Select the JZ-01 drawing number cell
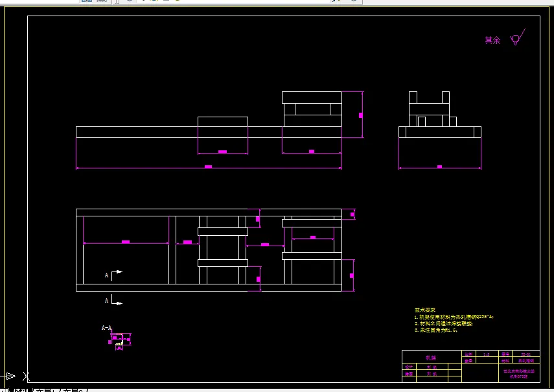The height and width of the screenshot is (392, 554). [526, 354]
